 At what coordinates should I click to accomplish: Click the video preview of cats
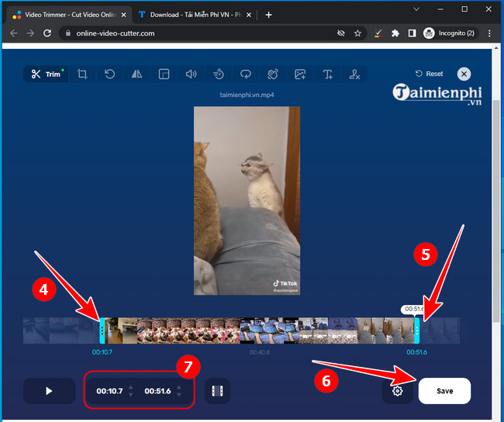coord(247,201)
